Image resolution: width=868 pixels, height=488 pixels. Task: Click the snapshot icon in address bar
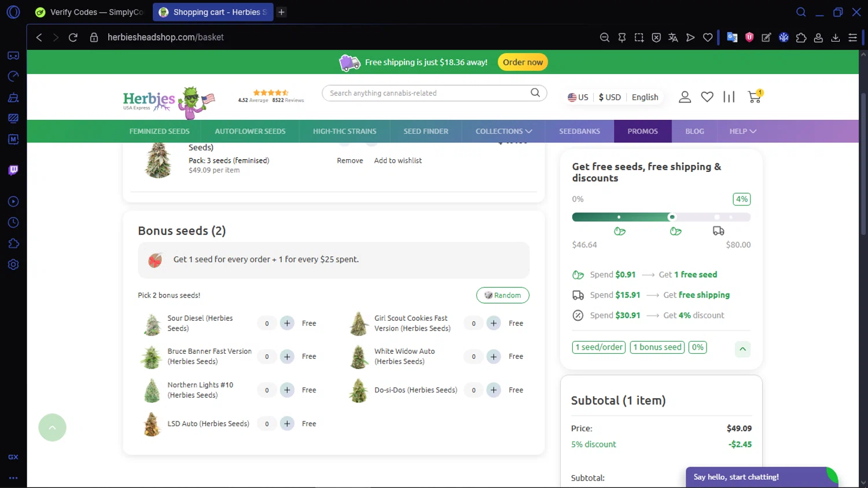(639, 38)
